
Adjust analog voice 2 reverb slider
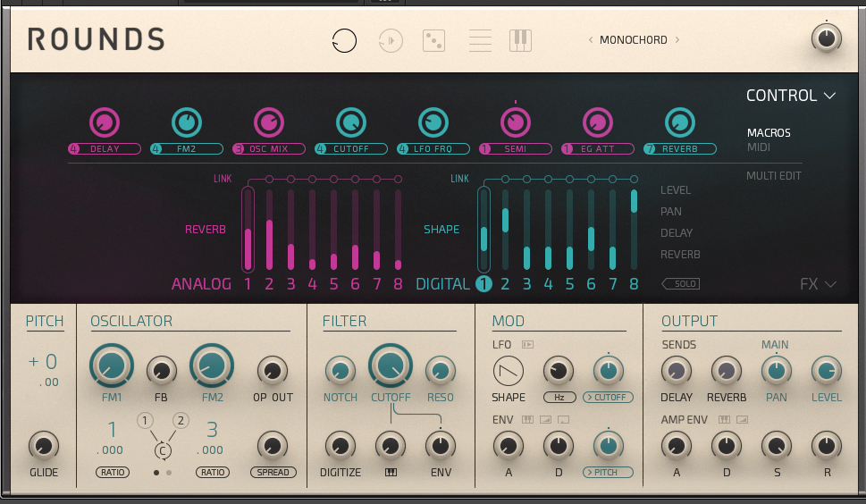(x=269, y=229)
